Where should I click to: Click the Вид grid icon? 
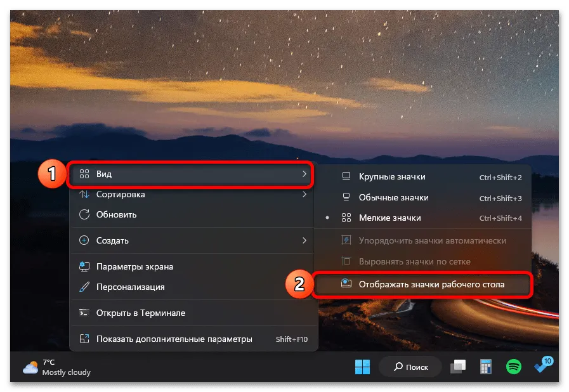tap(84, 174)
